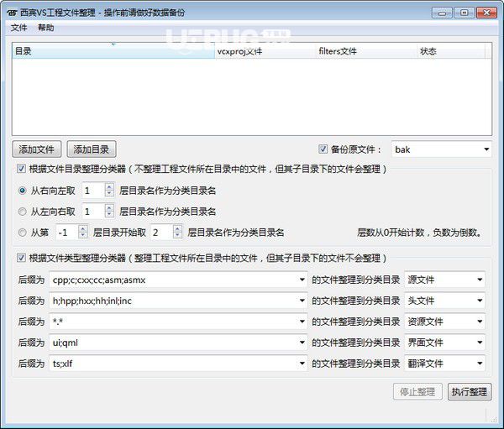This screenshot has width=504, height=429.
Task: Toggle 根据文件类型整理分类器 checkbox
Action: coord(21,258)
